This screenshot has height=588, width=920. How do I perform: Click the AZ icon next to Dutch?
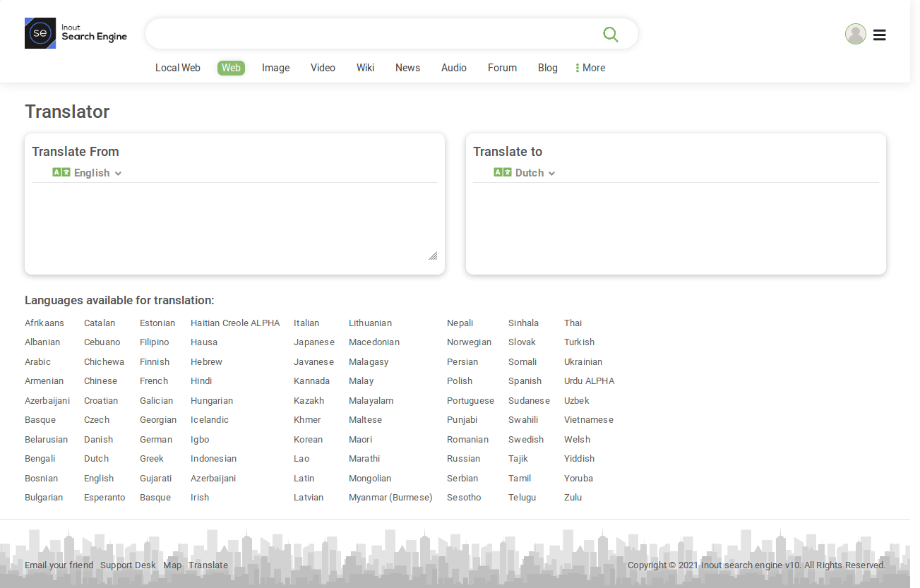click(x=502, y=172)
